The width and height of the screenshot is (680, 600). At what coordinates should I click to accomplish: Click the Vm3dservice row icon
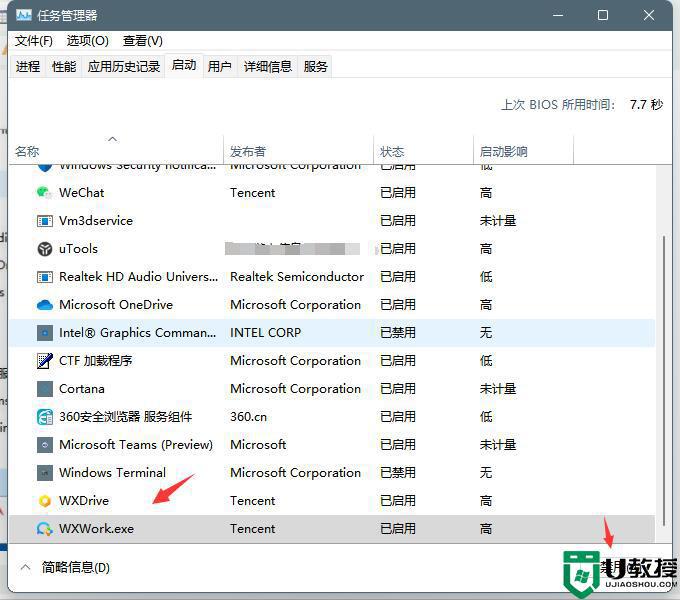pos(45,221)
